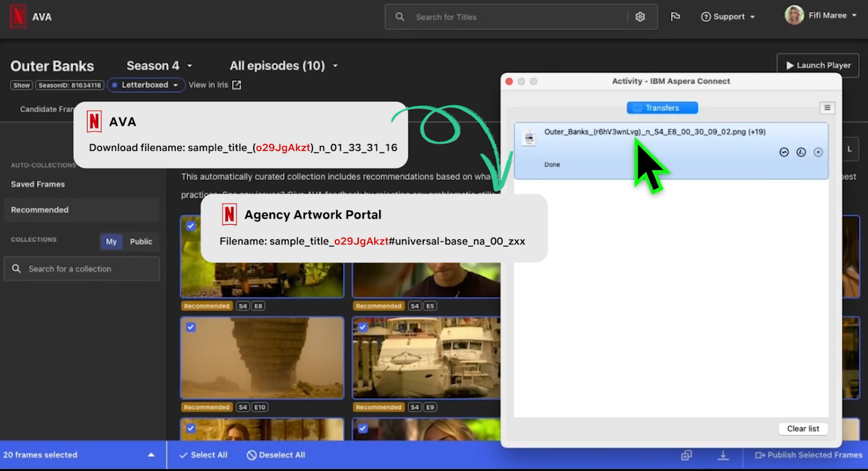Image resolution: width=868 pixels, height=471 pixels.
Task: Click the Netflix AVA logo
Action: [x=18, y=17]
